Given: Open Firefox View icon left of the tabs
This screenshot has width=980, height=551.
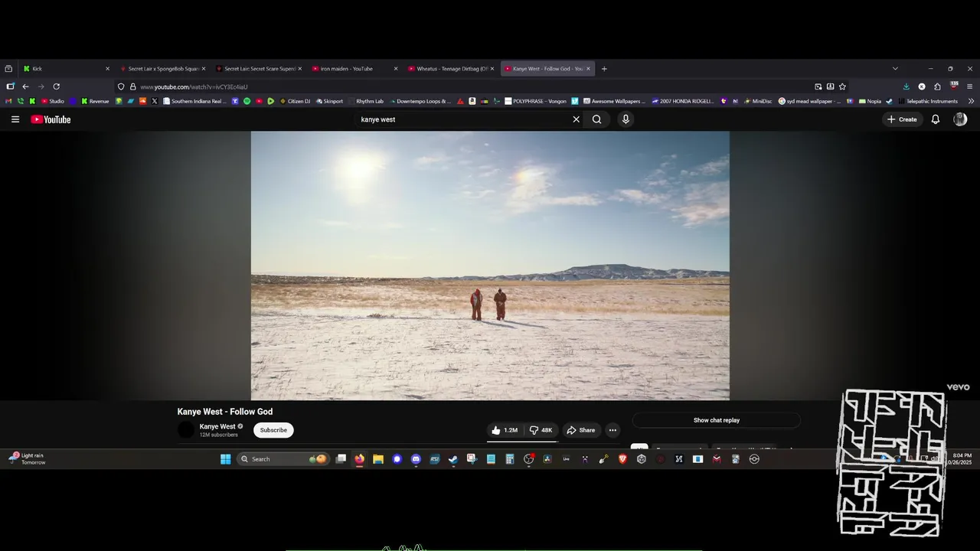Looking at the screenshot, I should (8, 69).
